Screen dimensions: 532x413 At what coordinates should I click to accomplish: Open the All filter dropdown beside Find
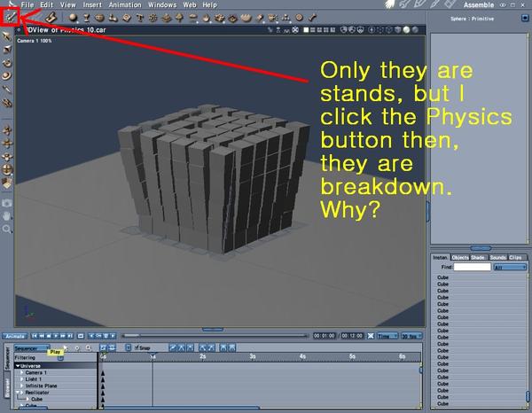coord(511,267)
